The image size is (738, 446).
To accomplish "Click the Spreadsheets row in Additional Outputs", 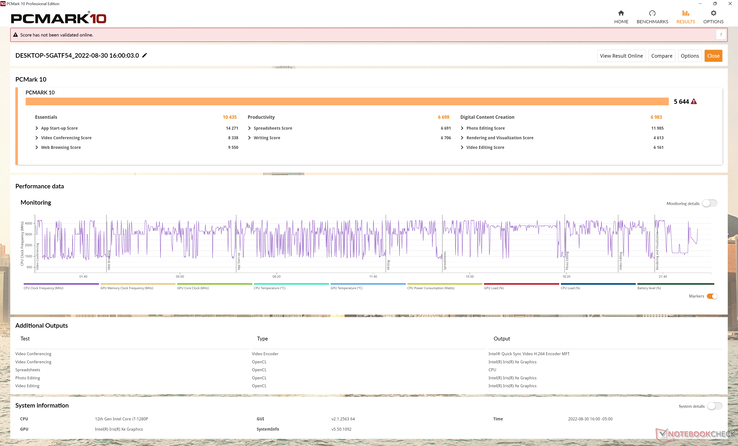I will (x=368, y=370).
